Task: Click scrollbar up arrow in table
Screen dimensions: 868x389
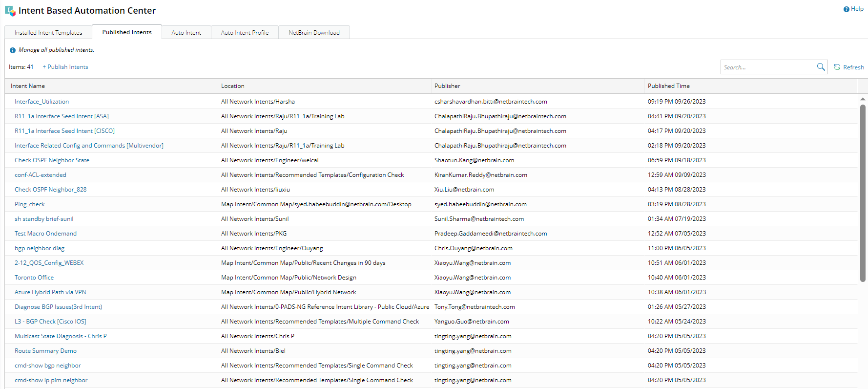Action: [x=863, y=99]
